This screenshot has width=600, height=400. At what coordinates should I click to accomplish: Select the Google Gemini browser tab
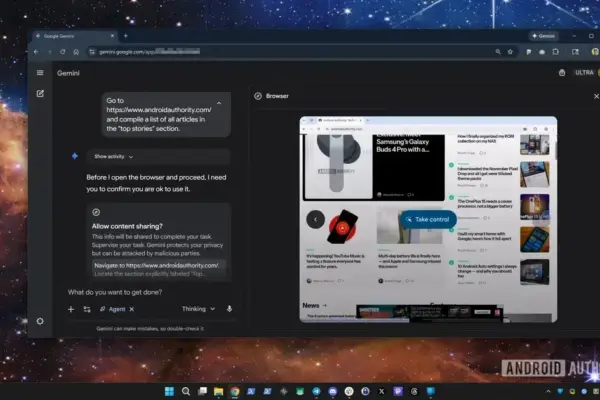75,36
